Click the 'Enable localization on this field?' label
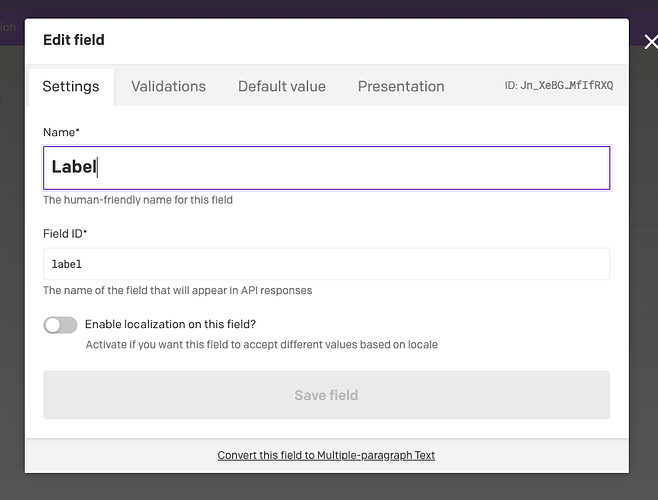Image resolution: width=658 pixels, height=500 pixels. tap(170, 324)
